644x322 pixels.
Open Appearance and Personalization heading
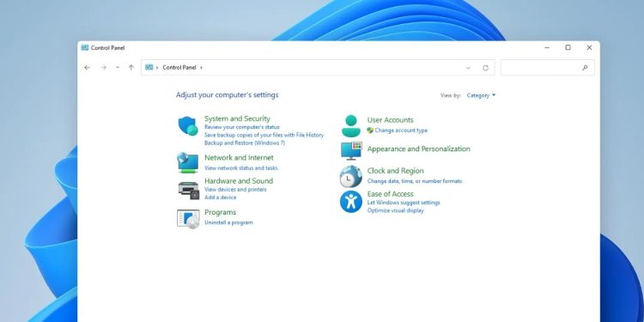coord(418,149)
